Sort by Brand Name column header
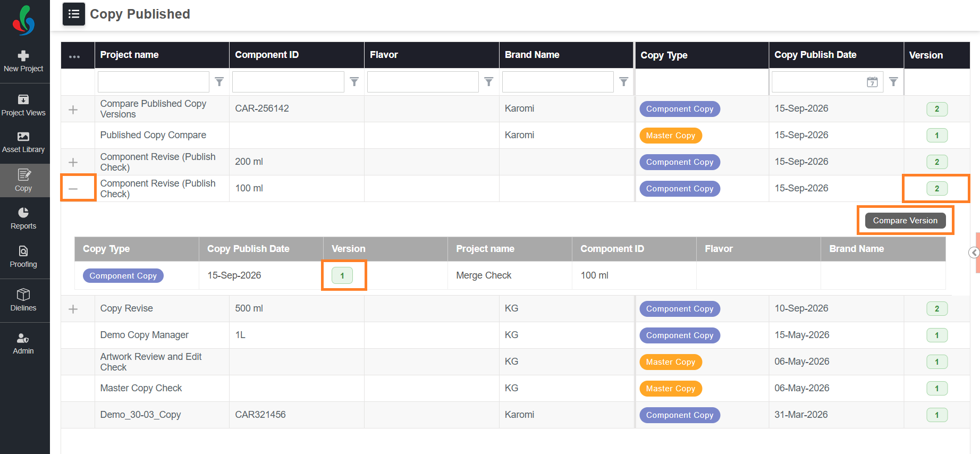The width and height of the screenshot is (980, 454). (531, 55)
